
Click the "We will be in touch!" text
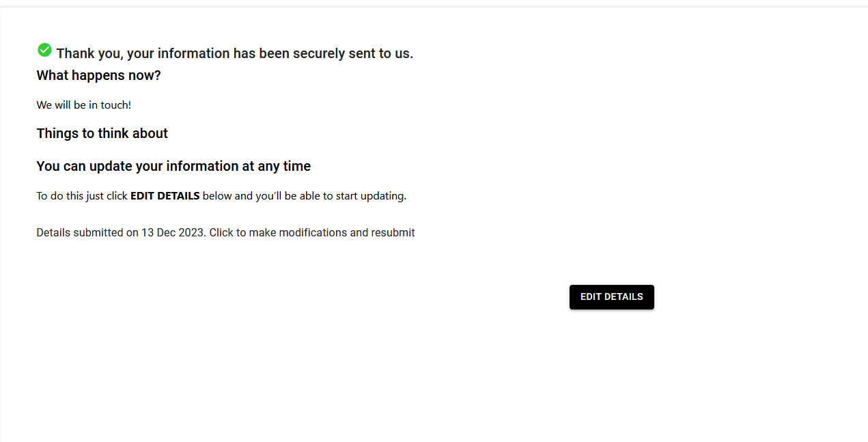click(83, 105)
